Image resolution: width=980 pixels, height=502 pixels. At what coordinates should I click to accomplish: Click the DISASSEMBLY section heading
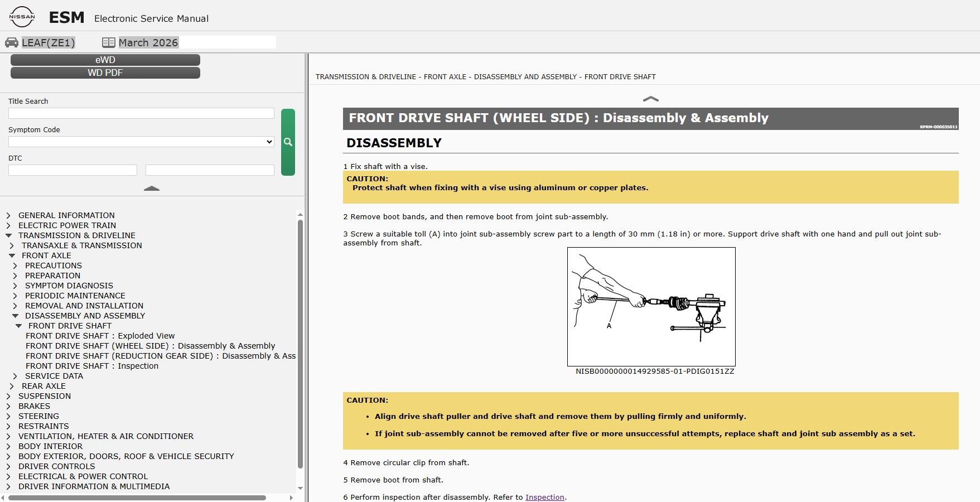click(394, 143)
